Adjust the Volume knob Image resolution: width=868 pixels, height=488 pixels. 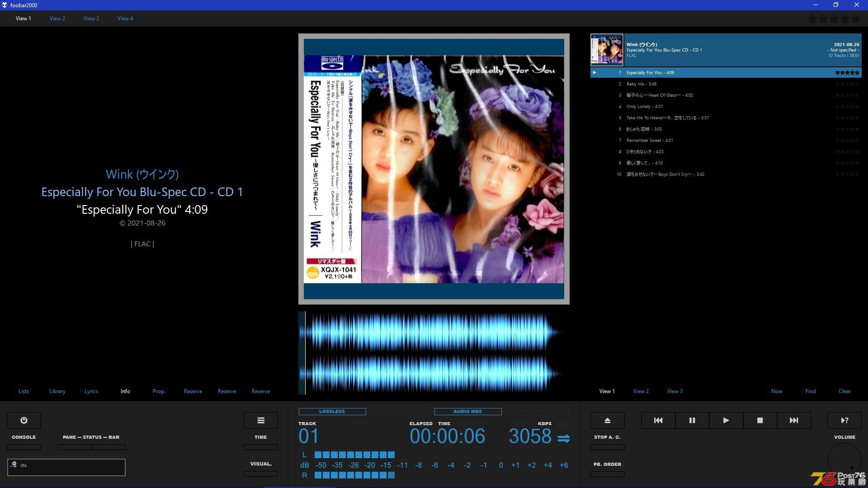coord(844,460)
